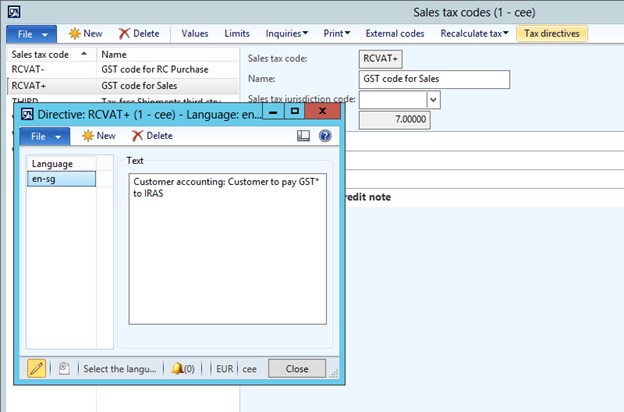Open the help question mark icon in Directive window
624x412 pixels.
(x=325, y=136)
